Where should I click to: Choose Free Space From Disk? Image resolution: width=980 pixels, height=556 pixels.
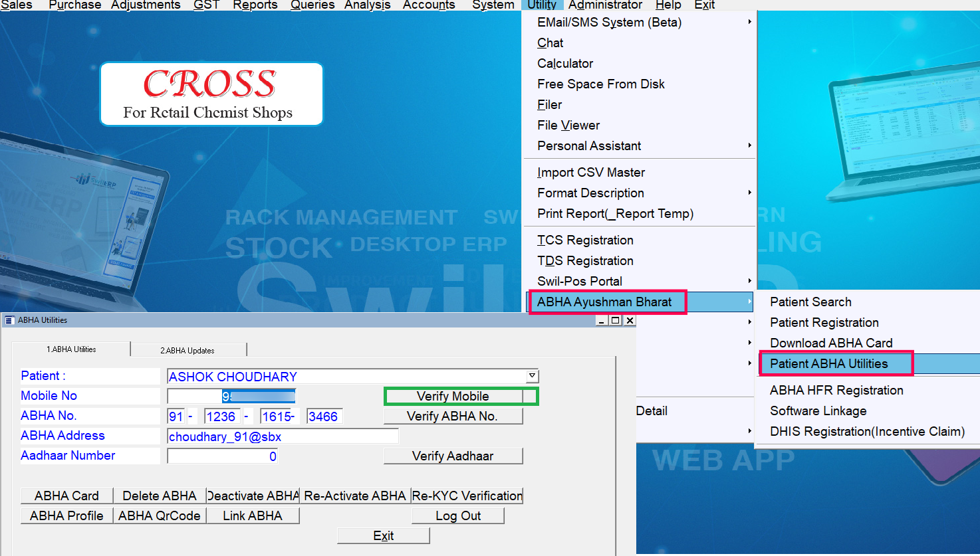pos(640,84)
